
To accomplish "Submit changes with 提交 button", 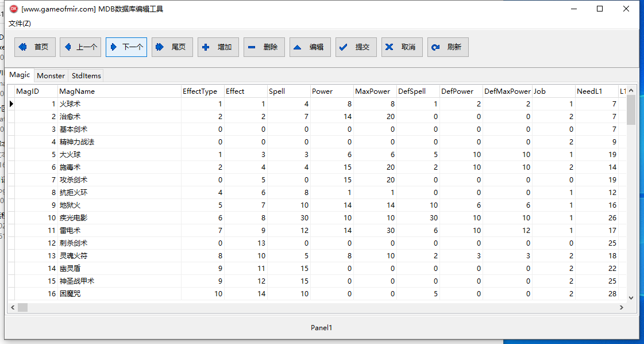I will (357, 47).
